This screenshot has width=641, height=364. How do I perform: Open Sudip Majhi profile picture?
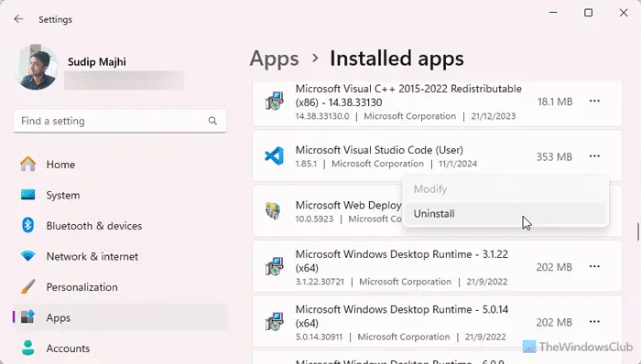(x=36, y=68)
